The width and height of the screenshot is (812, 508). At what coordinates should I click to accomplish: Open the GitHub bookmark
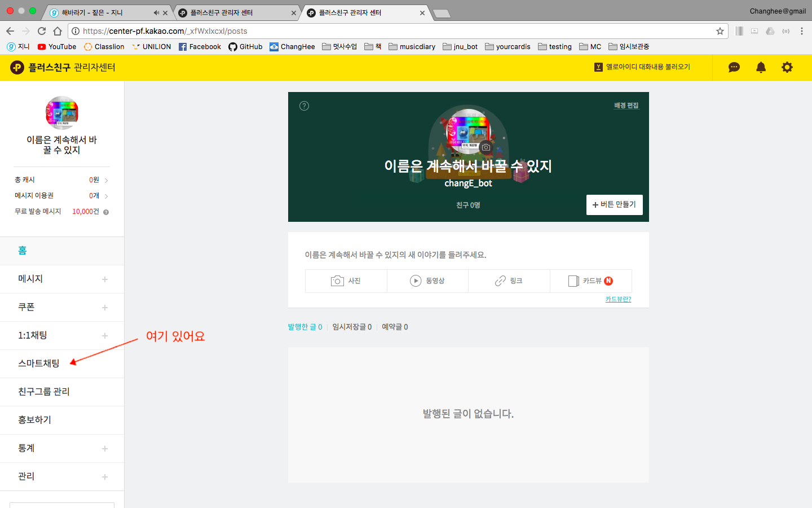click(245, 47)
